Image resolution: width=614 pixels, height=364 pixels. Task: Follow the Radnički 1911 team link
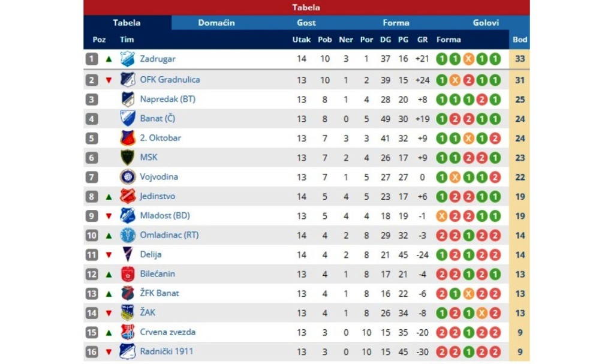[167, 351]
